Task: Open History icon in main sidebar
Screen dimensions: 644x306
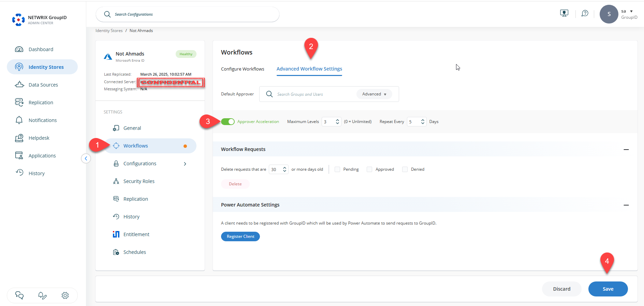Action: point(19,173)
